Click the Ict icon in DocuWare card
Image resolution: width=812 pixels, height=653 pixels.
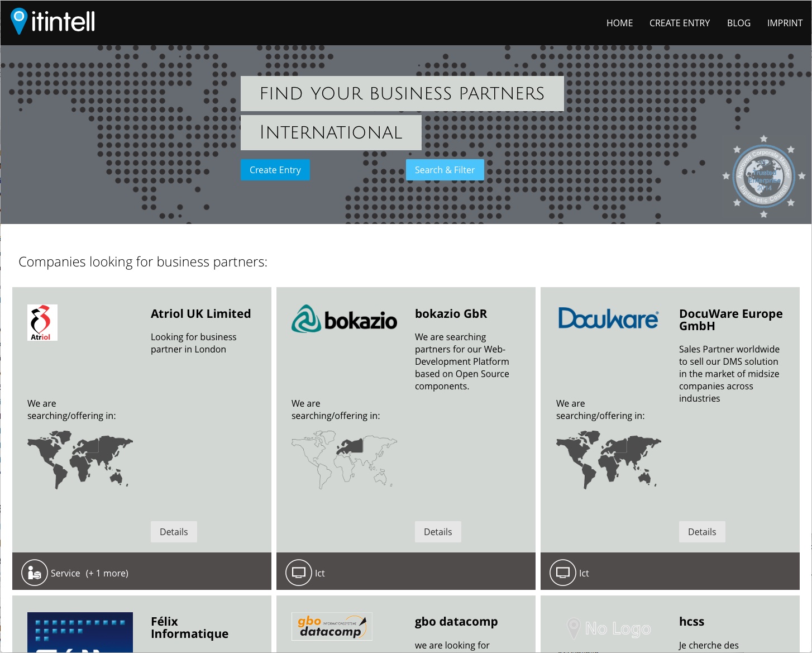(x=563, y=573)
